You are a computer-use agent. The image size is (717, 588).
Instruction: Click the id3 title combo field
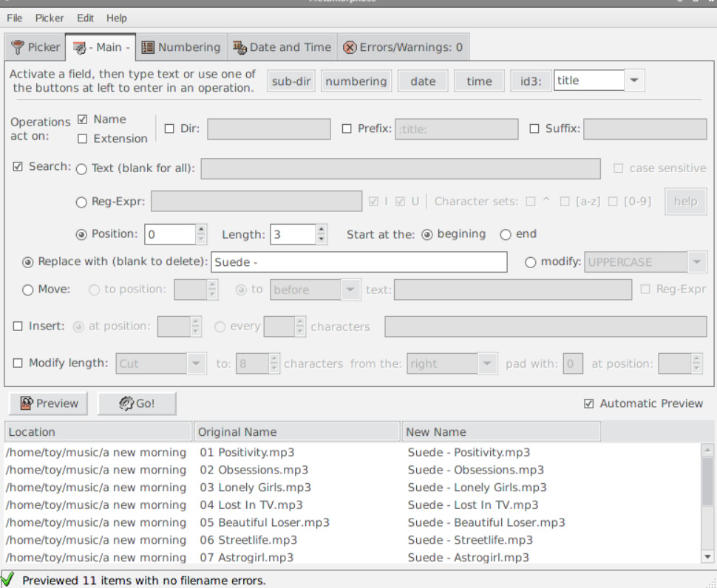coord(589,81)
